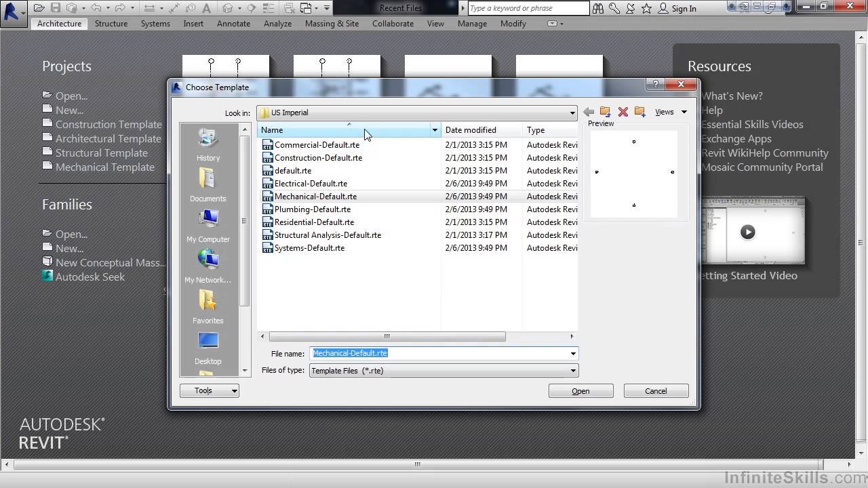Image resolution: width=868 pixels, height=488 pixels.
Task: Click the file list horizontal scrollbar
Action: coord(387,336)
